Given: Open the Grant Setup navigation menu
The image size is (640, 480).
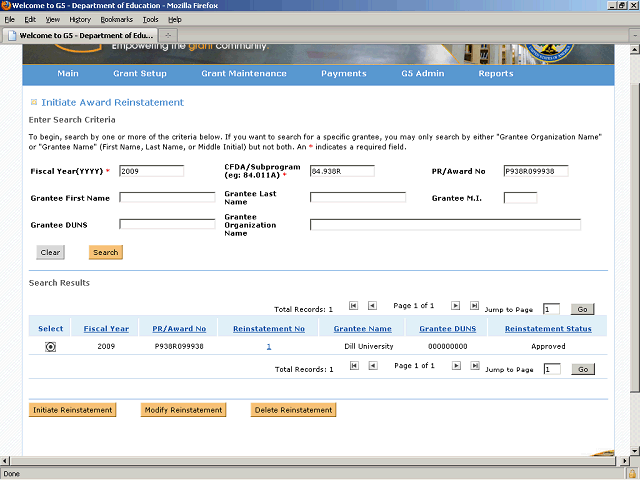Looking at the screenshot, I should coord(138,73).
